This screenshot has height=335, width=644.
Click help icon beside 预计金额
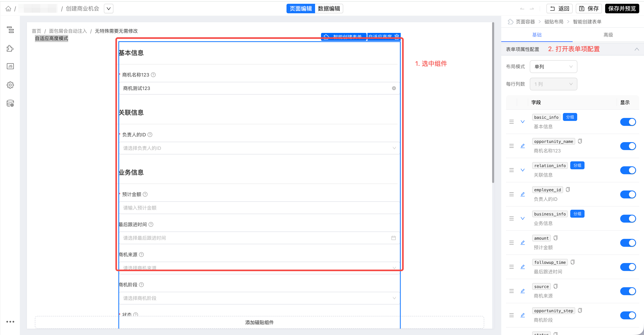click(x=145, y=194)
